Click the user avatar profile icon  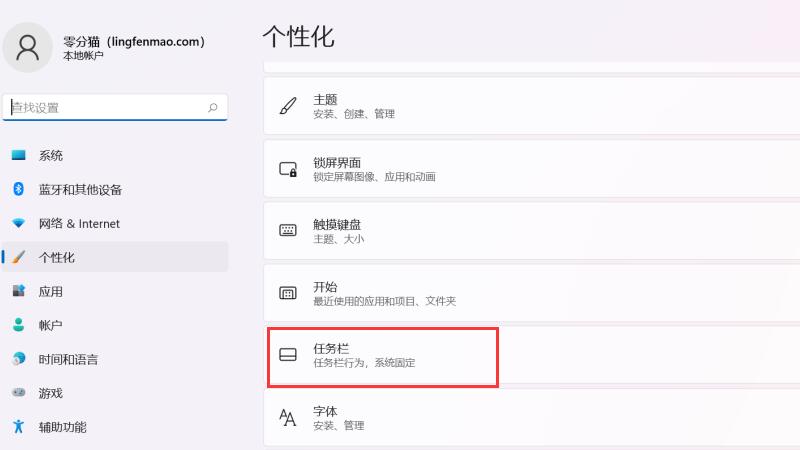click(x=29, y=47)
